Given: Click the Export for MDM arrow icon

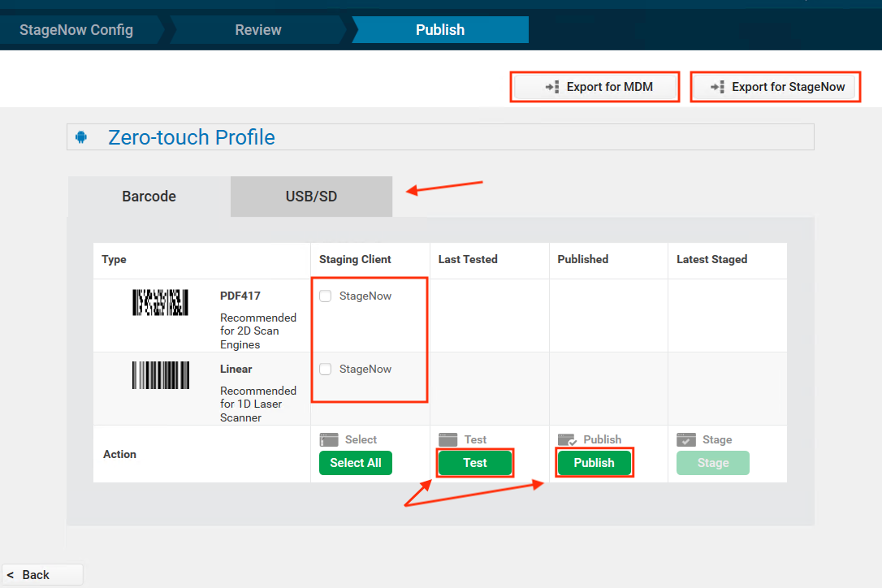Looking at the screenshot, I should (552, 87).
